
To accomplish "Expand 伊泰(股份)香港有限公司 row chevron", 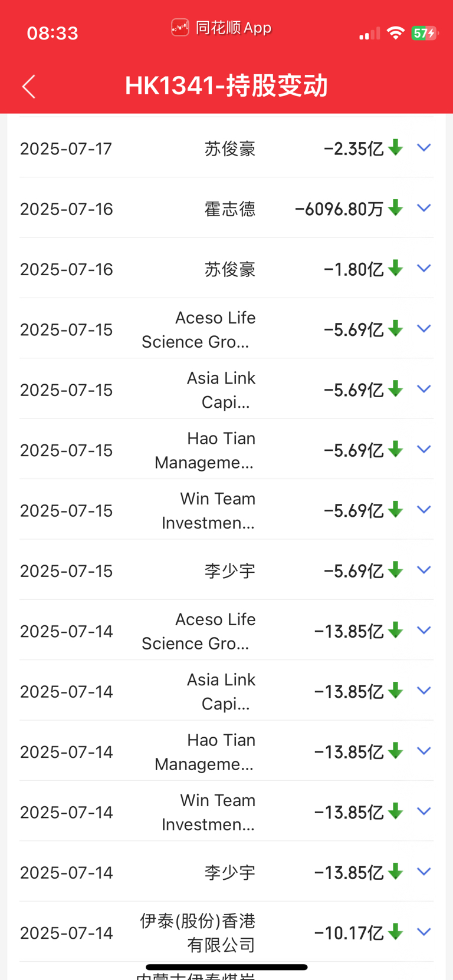I will [424, 932].
